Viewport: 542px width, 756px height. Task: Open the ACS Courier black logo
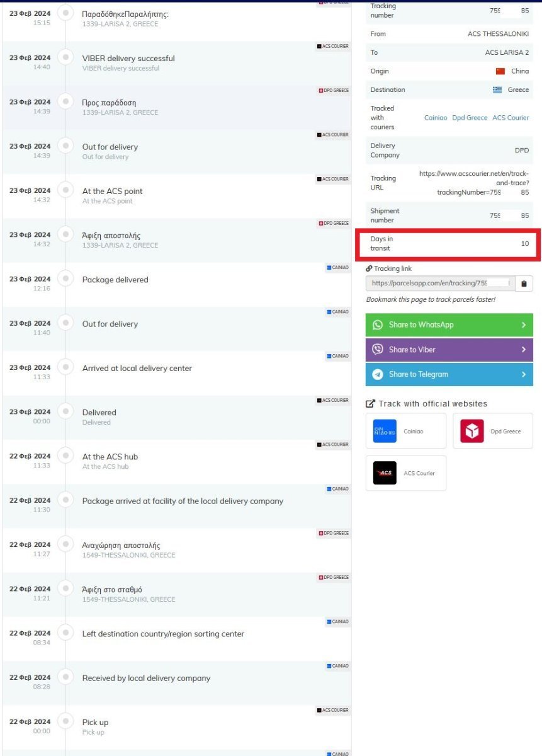385,473
